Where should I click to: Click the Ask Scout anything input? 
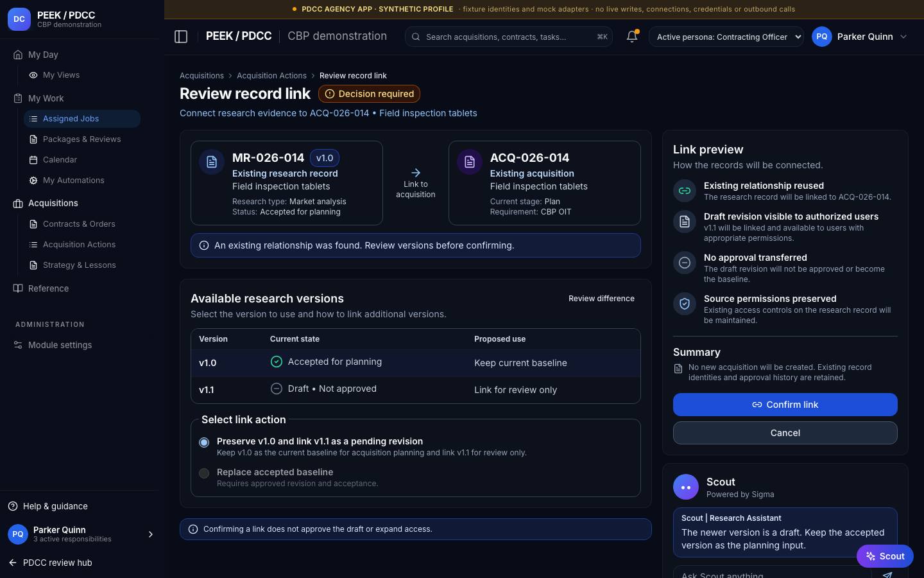(x=773, y=574)
